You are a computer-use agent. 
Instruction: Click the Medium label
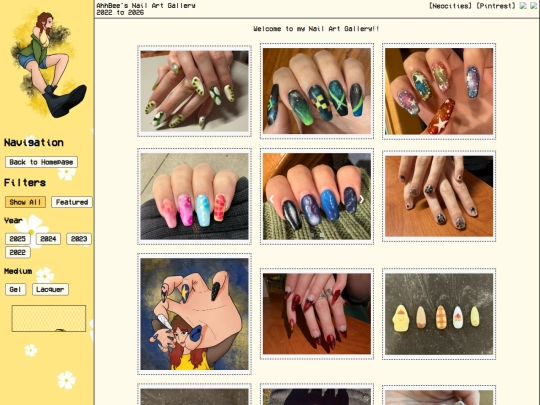point(18,271)
